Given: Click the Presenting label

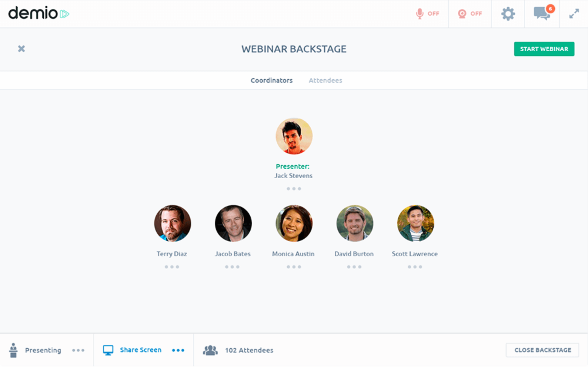Looking at the screenshot, I should [x=43, y=350].
